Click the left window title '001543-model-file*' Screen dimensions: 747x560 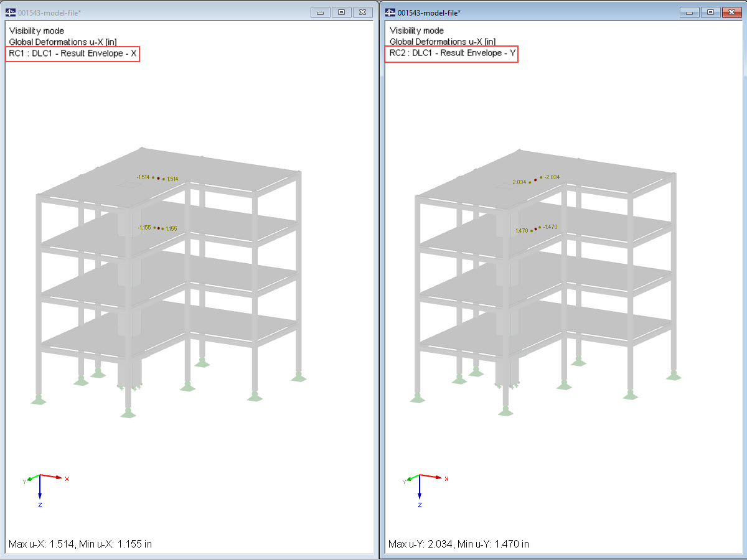[x=49, y=12]
